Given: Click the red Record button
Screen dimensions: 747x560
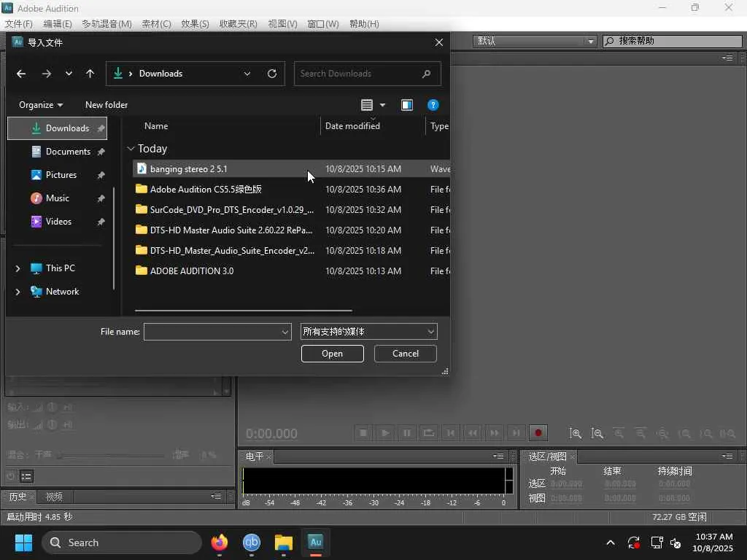Looking at the screenshot, I should (x=538, y=433).
